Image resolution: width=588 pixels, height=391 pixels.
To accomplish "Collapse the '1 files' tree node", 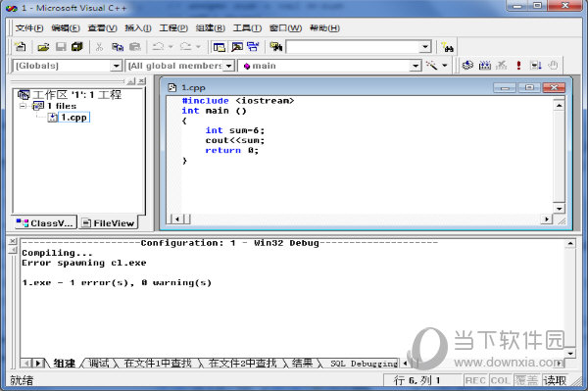I will pos(23,106).
